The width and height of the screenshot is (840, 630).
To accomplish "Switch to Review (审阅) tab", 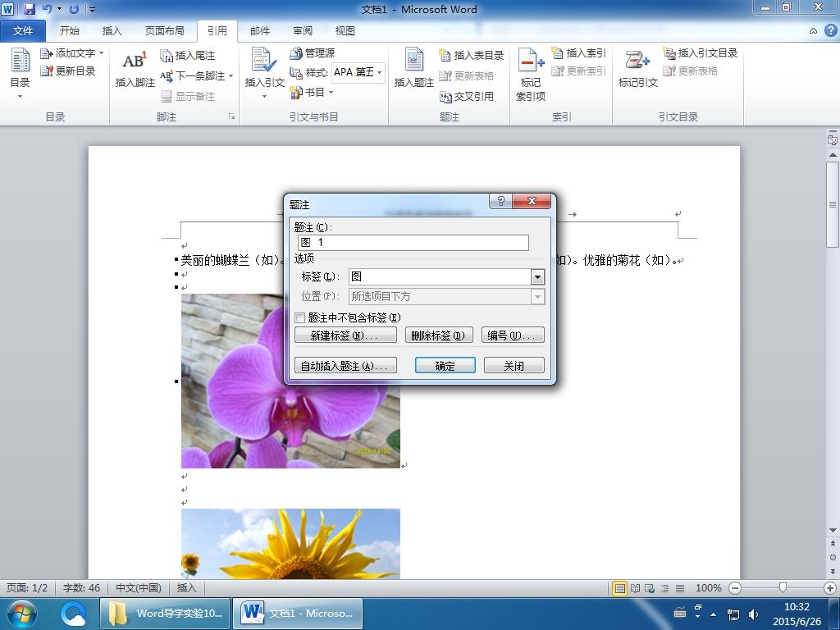I will point(303,31).
